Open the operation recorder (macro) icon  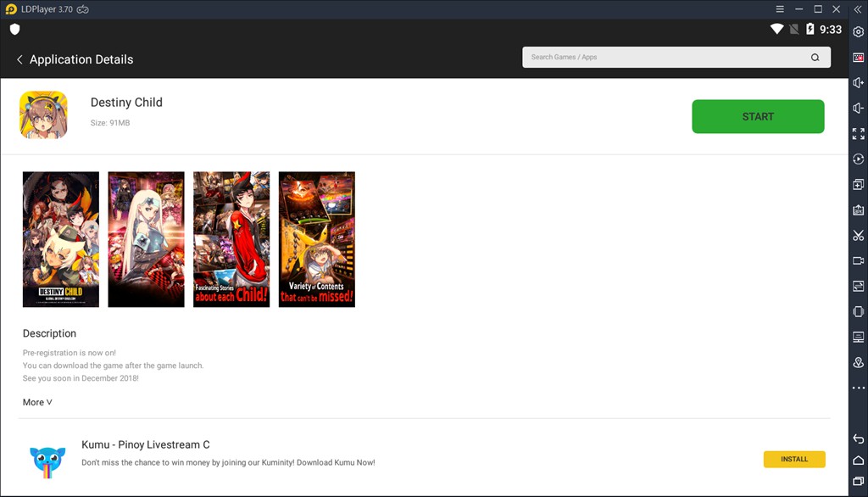(858, 159)
